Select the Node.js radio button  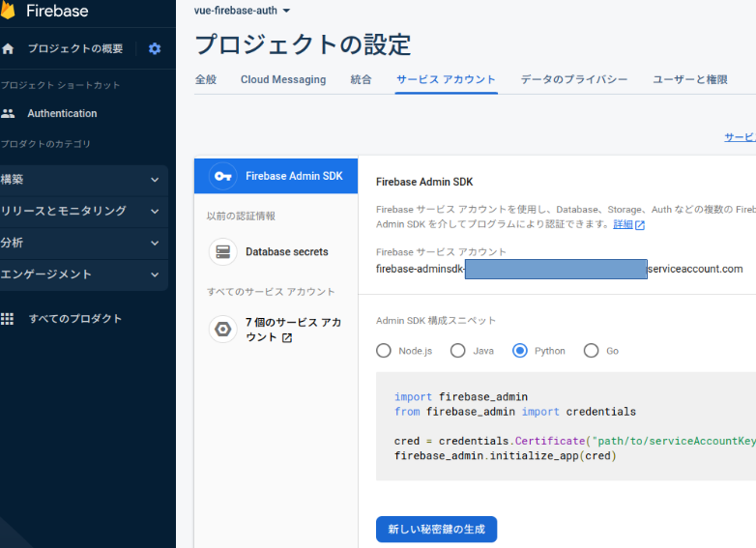[384, 351]
